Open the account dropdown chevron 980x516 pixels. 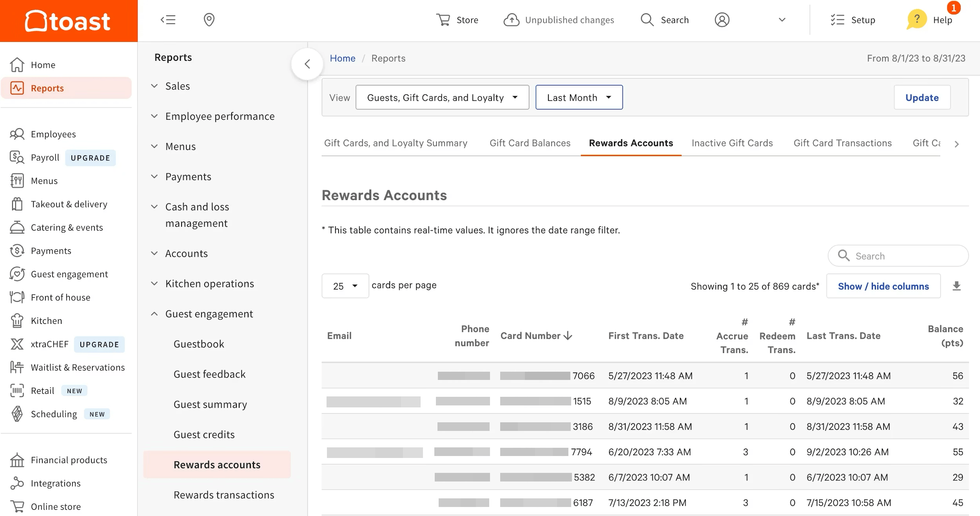click(x=782, y=20)
